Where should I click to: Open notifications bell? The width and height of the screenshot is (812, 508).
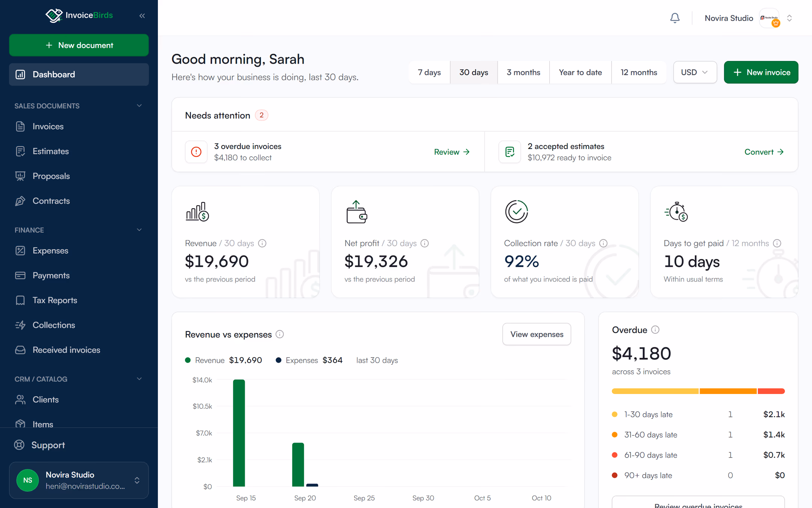click(675, 18)
